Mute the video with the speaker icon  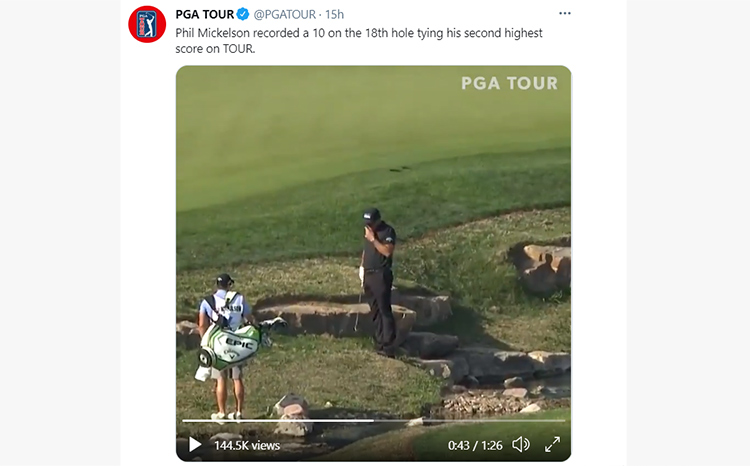[520, 444]
